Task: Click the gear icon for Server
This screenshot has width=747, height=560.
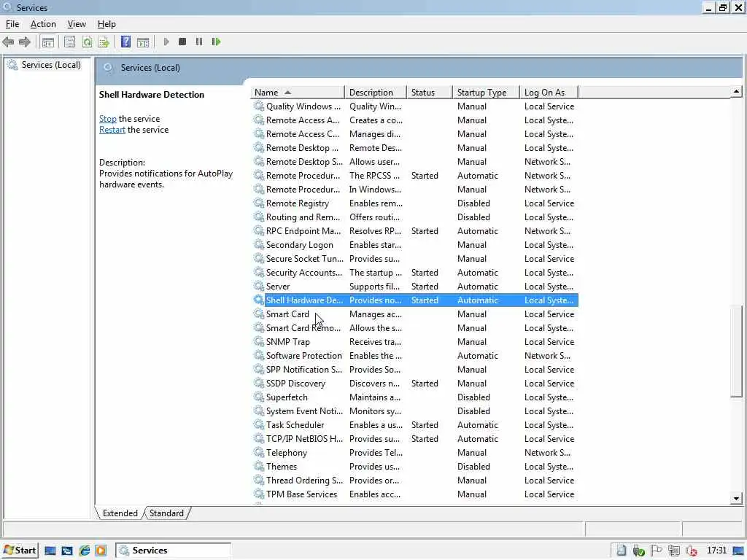Action: click(259, 286)
